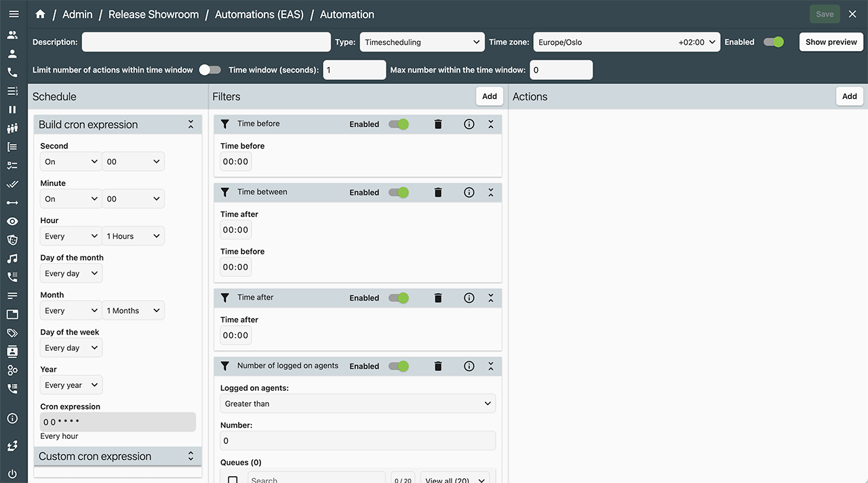Click the phone icon in sidebar
Viewport: 868px width, 483px height.
click(12, 72)
